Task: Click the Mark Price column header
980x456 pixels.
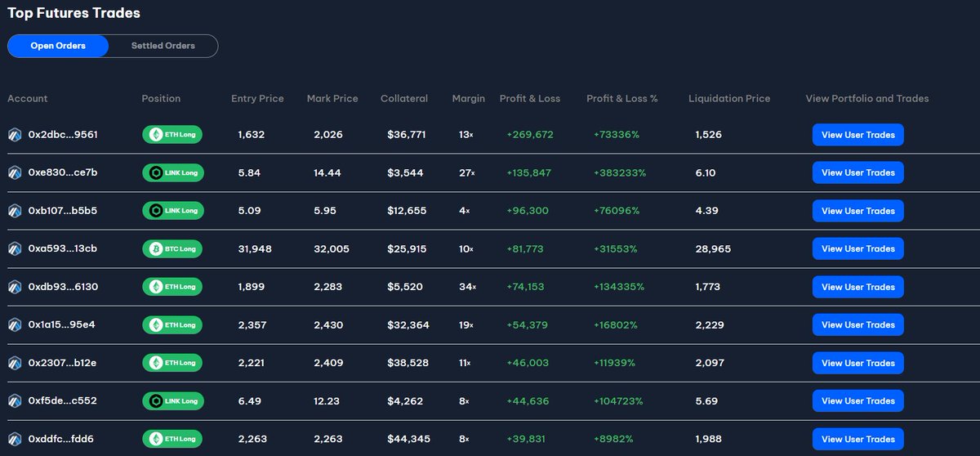Action: click(332, 98)
